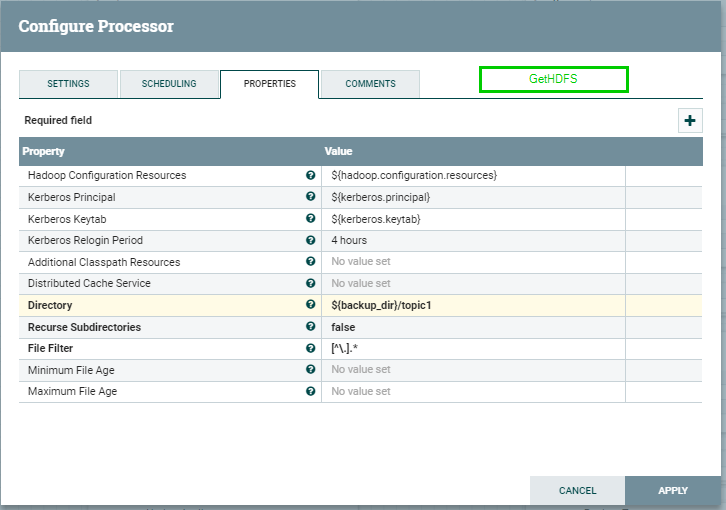Open the Scheduling tab
726x510 pixels.
[169, 84]
